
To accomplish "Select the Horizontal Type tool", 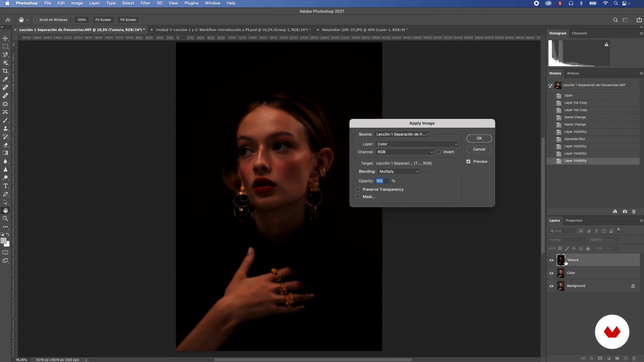I will click(5, 186).
